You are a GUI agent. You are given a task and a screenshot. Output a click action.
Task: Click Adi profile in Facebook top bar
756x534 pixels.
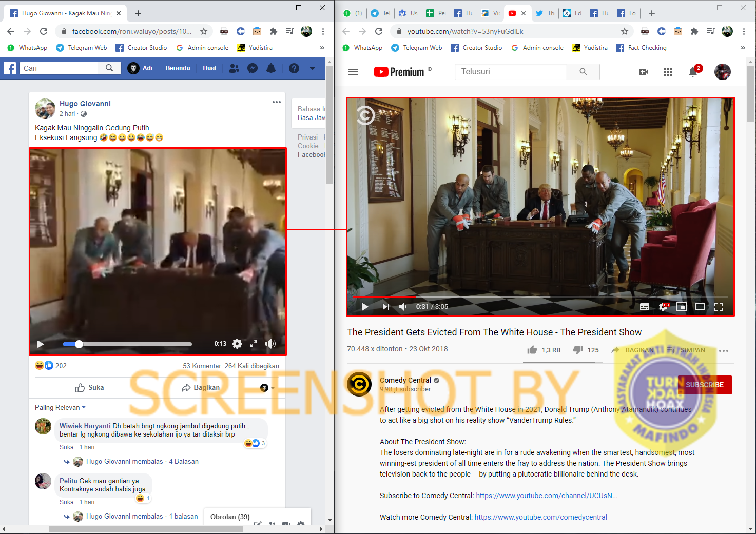click(x=141, y=68)
